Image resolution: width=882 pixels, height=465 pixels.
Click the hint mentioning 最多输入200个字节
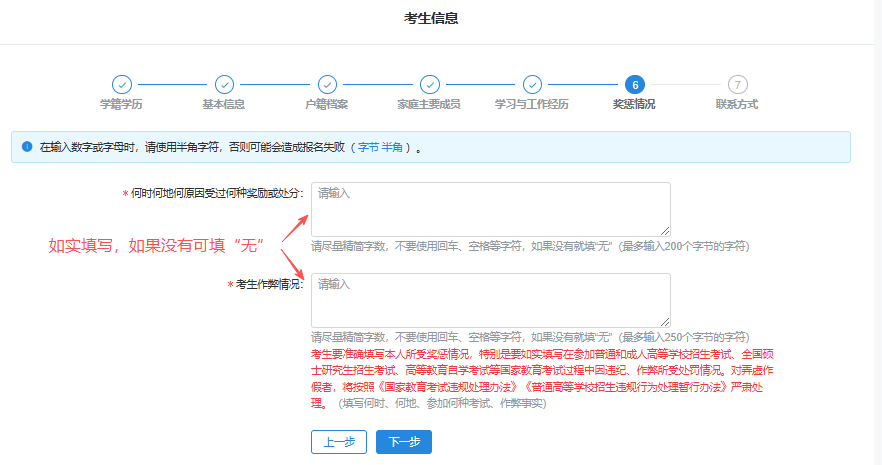pyautogui.click(x=530, y=246)
